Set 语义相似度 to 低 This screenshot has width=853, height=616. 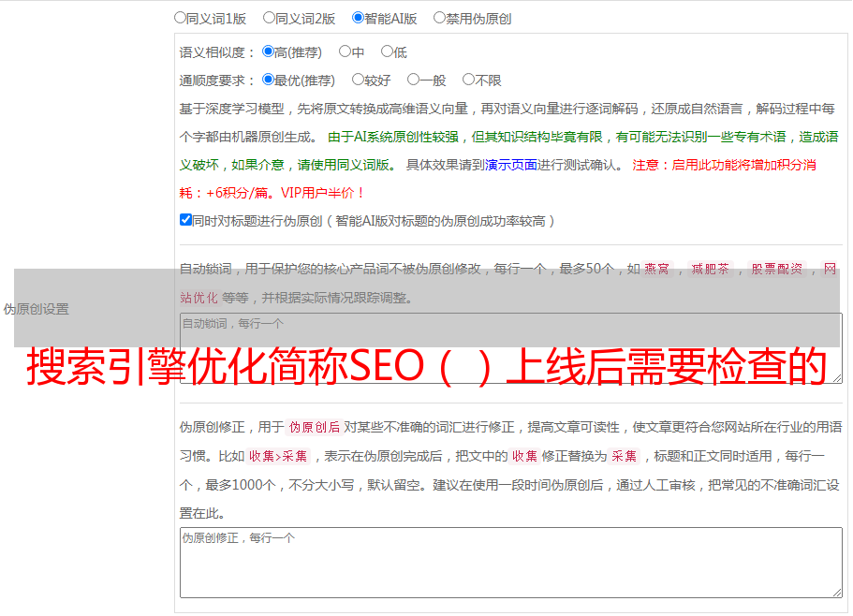point(387,51)
